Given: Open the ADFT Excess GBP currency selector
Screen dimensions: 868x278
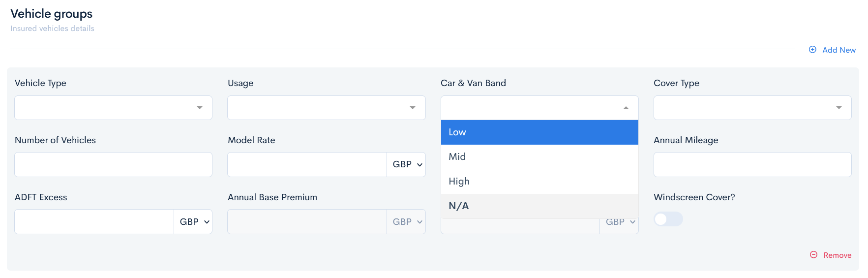Looking at the screenshot, I should (x=194, y=222).
